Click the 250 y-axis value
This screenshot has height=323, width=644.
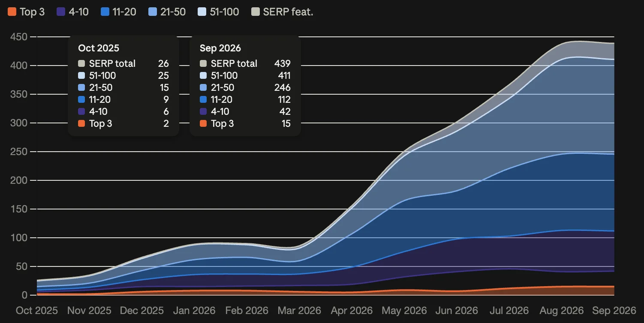tap(18, 152)
